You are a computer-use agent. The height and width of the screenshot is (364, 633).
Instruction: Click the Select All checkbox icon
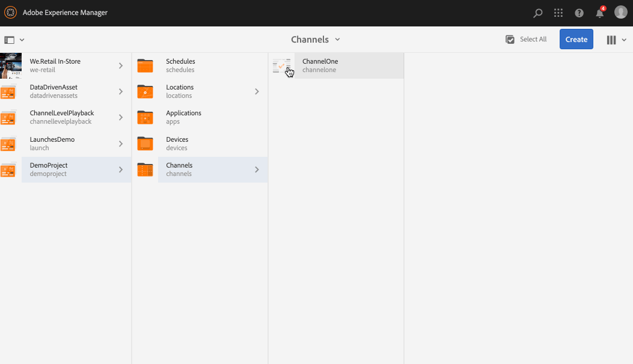pos(510,39)
